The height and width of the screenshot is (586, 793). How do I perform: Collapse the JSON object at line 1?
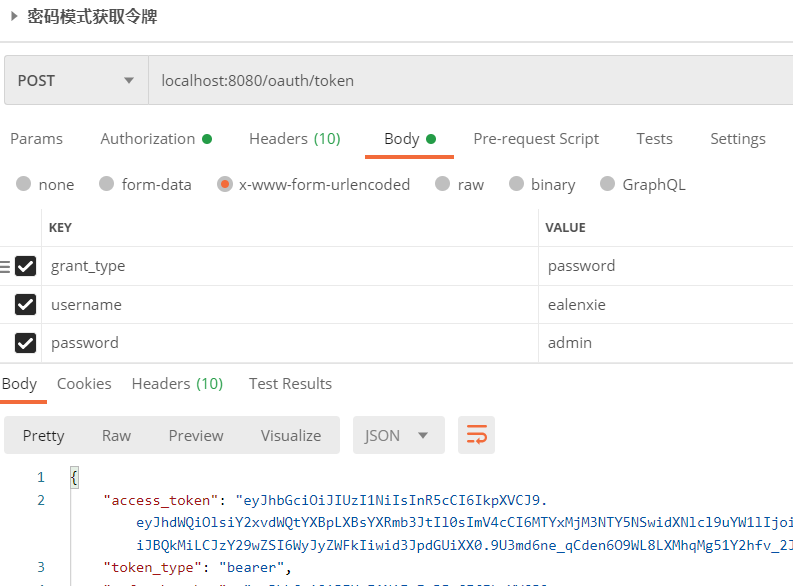pos(74,477)
